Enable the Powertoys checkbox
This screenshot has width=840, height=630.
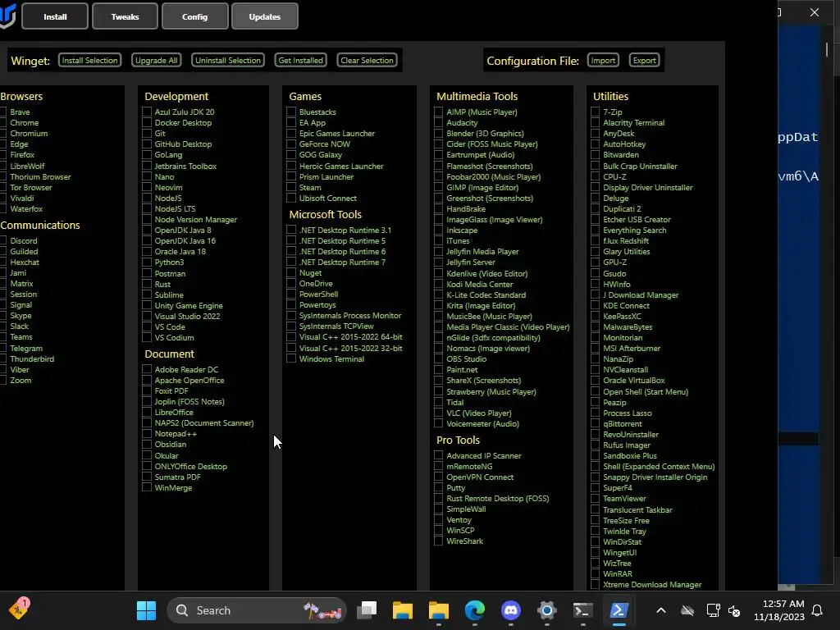[x=291, y=304]
